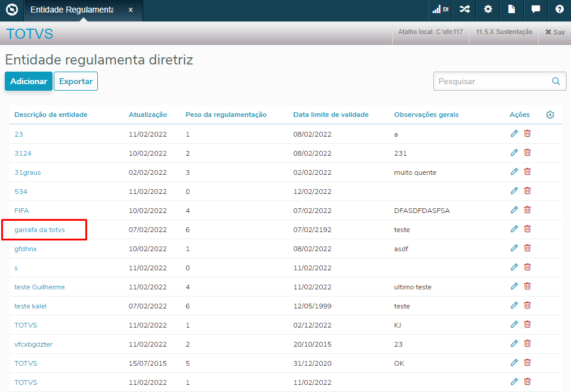Open table column settings gear

(x=550, y=115)
